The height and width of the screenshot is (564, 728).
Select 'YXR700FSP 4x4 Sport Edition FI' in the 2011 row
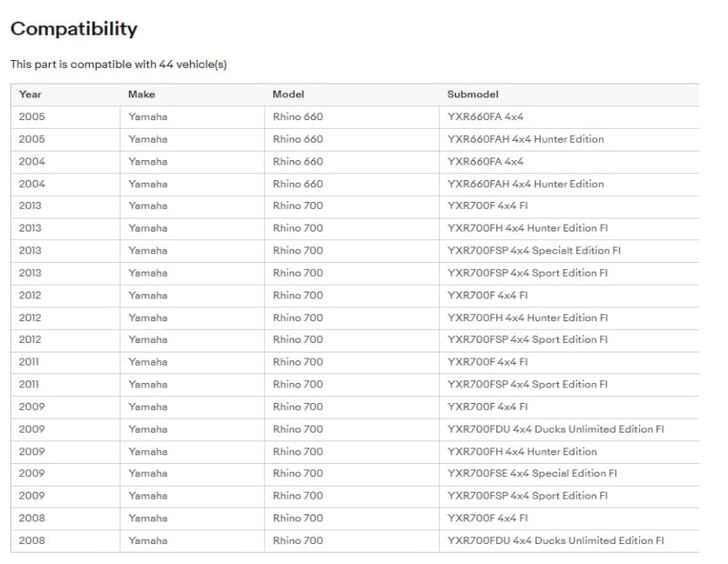point(528,385)
